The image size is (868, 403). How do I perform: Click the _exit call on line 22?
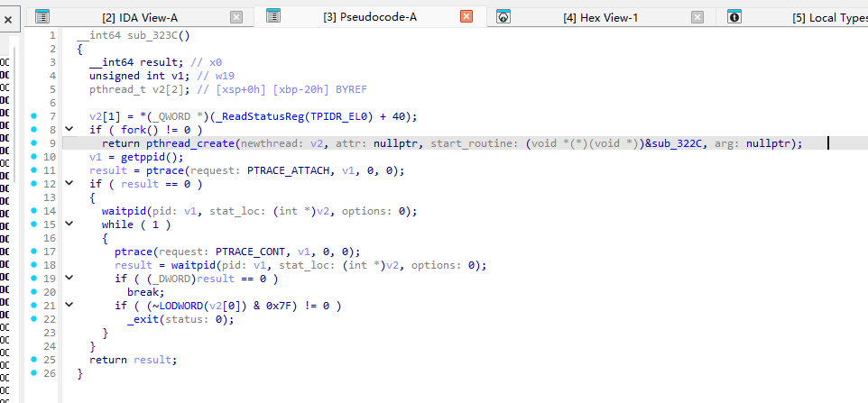tap(143, 319)
